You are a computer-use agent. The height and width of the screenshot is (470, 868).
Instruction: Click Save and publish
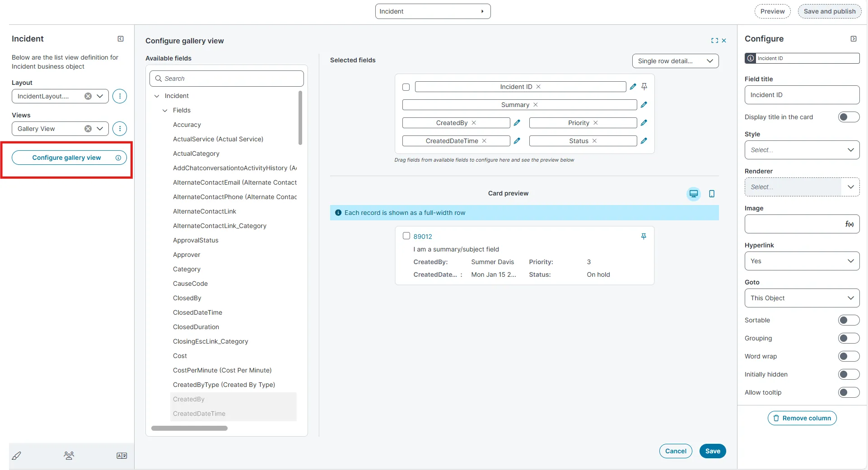pos(830,11)
